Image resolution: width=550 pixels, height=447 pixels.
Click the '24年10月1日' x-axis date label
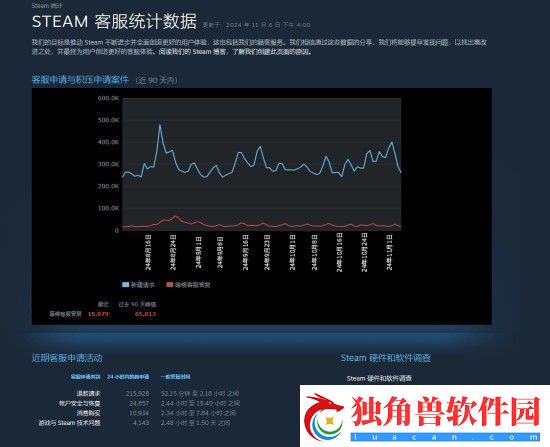(x=293, y=252)
